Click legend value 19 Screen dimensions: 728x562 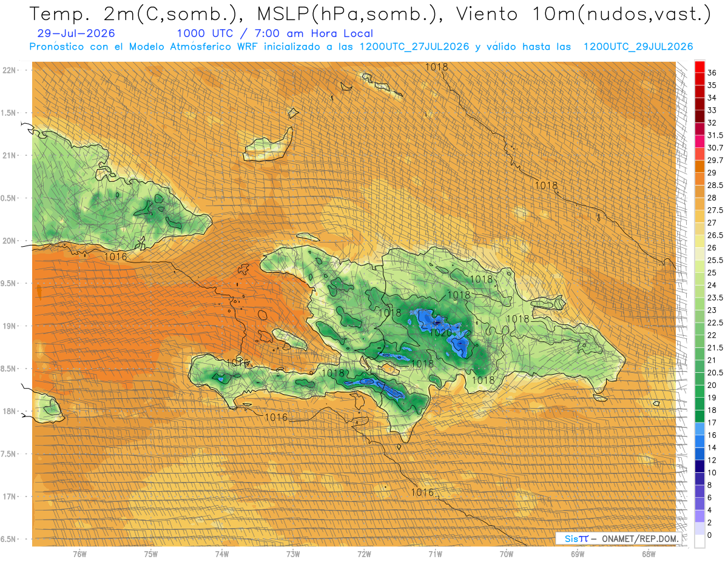712,398
